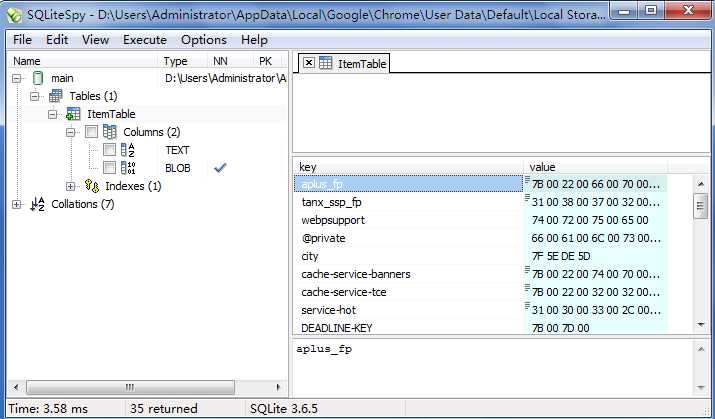Click the TEXT column type icon
Viewport: 715px width, 419px height.
128,150
